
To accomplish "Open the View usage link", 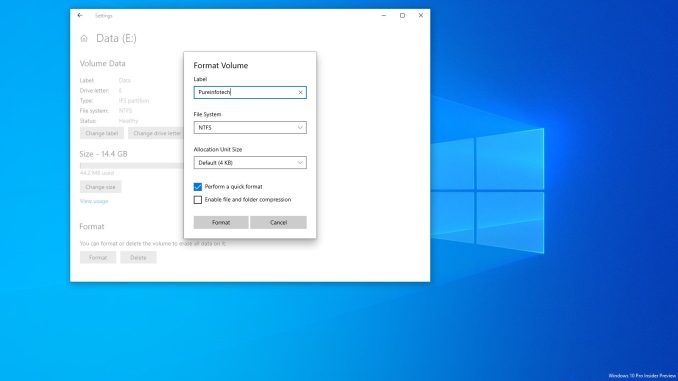I will [94, 201].
